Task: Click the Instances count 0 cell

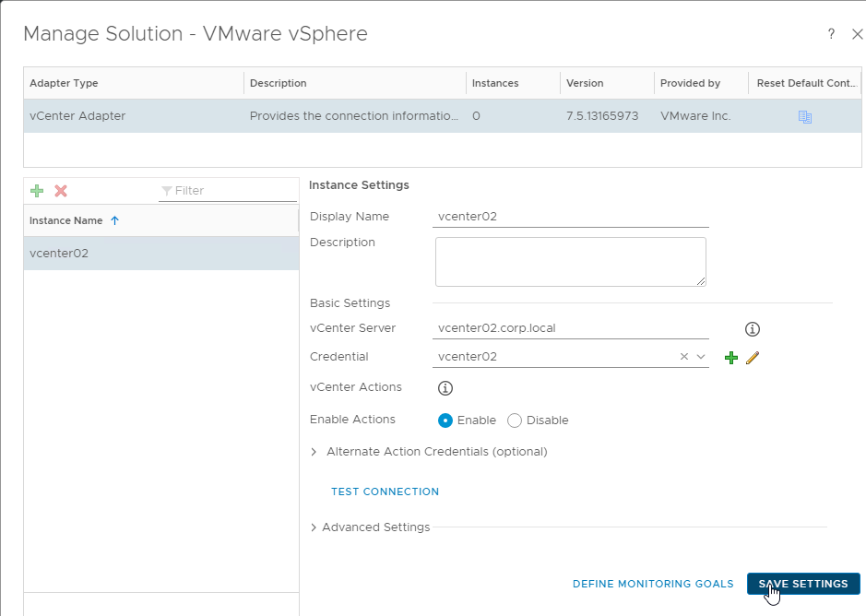Action: coord(513,116)
